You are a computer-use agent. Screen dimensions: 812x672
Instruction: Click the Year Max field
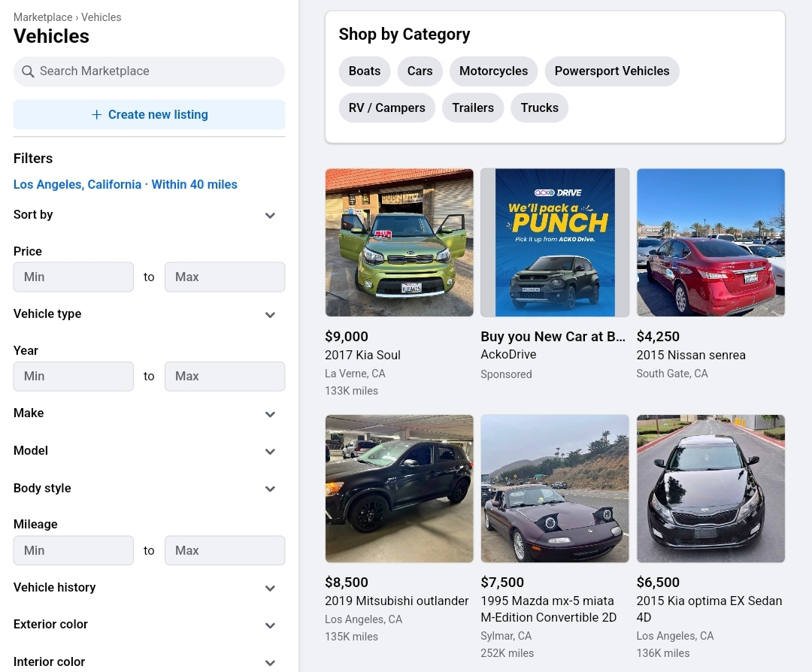(x=225, y=377)
